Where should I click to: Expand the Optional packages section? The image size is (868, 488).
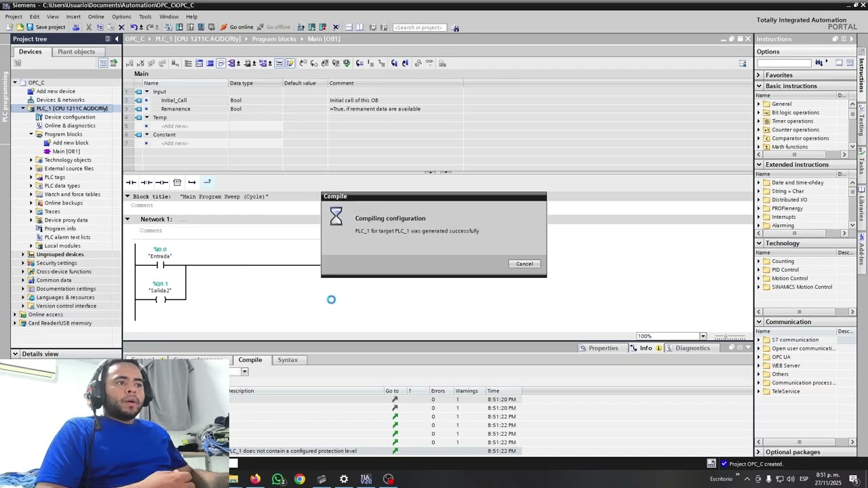(x=759, y=452)
